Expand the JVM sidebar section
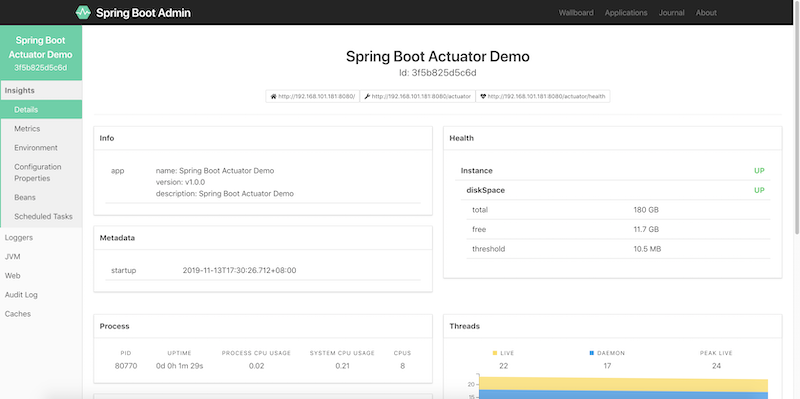Image resolution: width=800 pixels, height=399 pixels. (41, 257)
